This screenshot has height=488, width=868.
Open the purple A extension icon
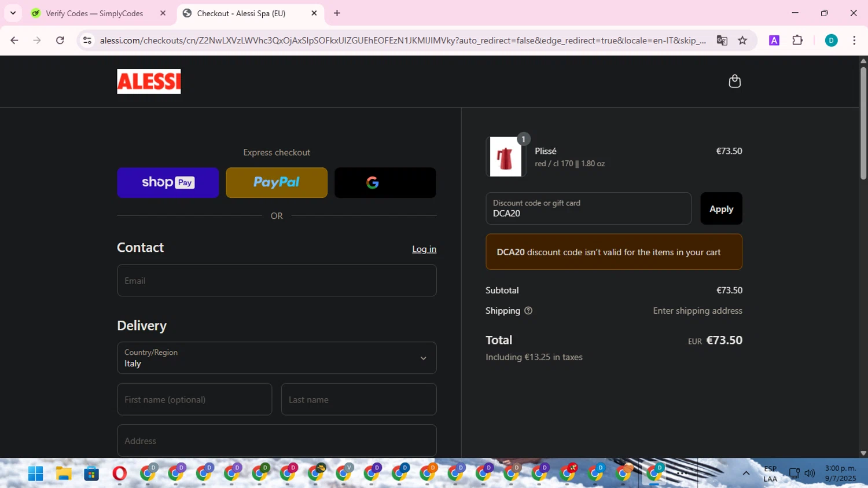pos(774,41)
